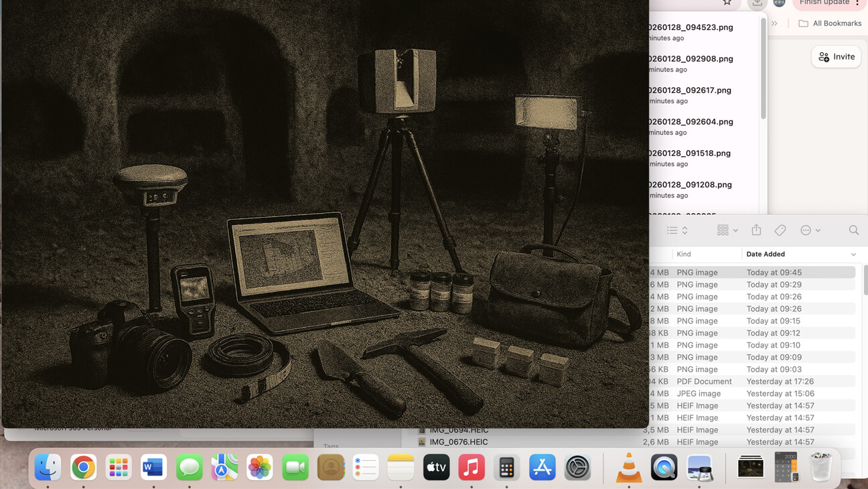Expand the group-by grid dropdown
The width and height of the screenshot is (868, 489).
(x=727, y=230)
